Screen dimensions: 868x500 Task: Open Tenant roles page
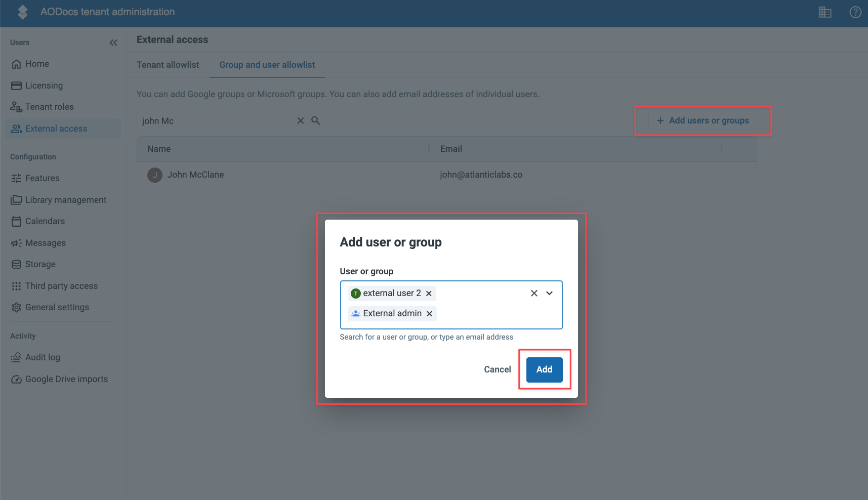pos(63,107)
